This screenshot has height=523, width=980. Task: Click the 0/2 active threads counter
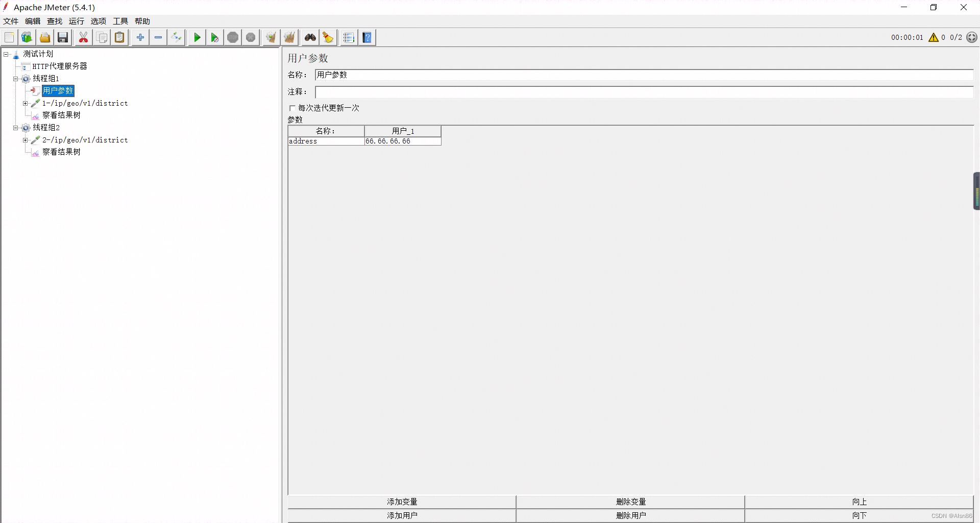tap(955, 37)
